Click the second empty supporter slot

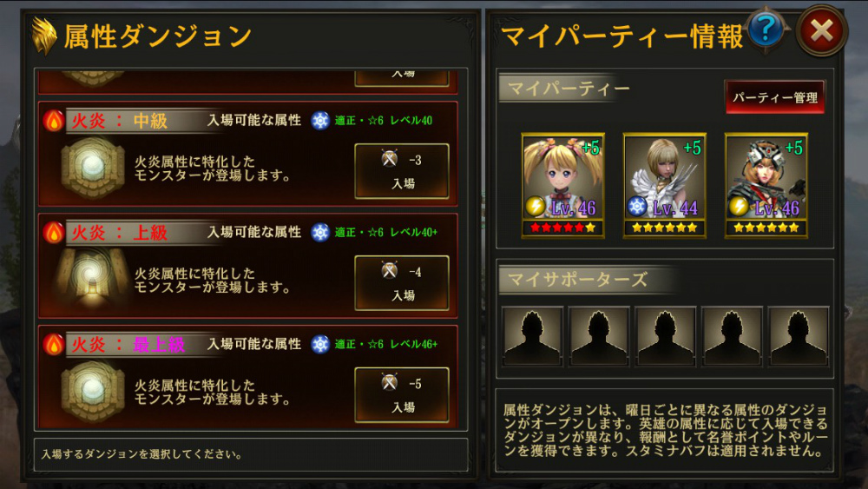click(599, 337)
